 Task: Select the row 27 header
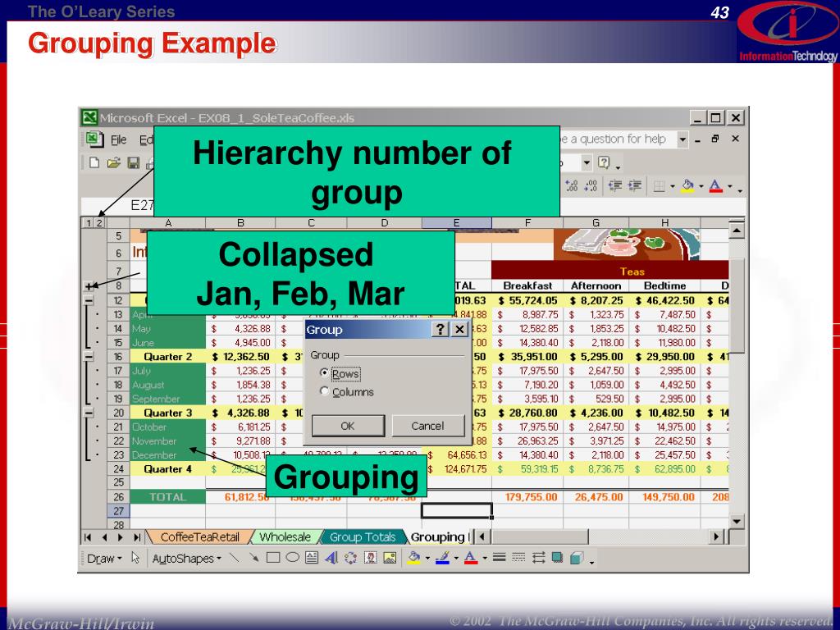[118, 511]
